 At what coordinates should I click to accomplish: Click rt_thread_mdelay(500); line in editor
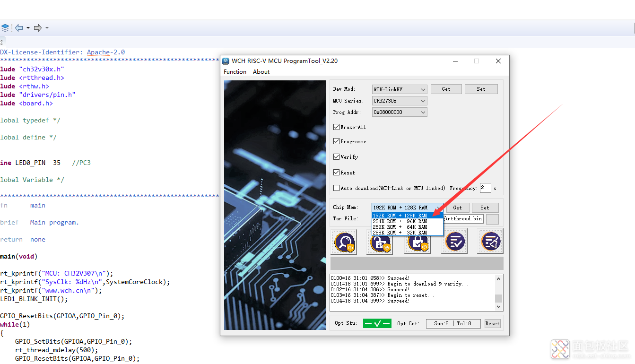[56, 350]
